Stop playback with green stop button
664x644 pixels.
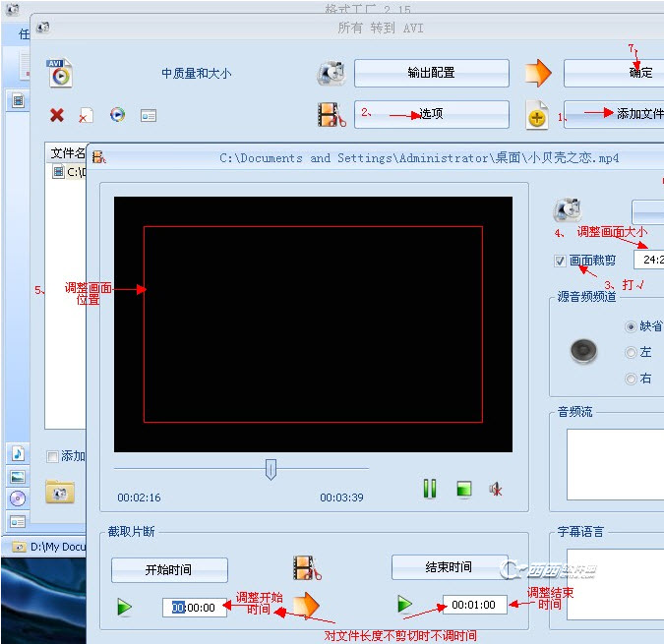(x=464, y=489)
